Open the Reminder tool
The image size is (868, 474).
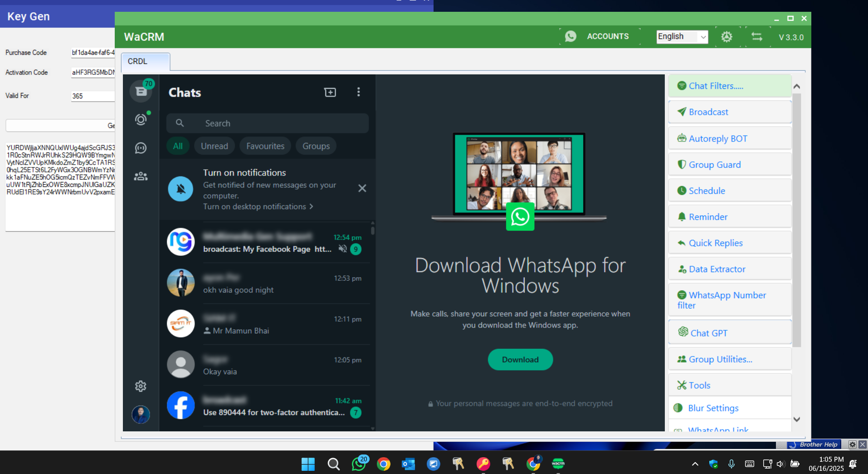(730, 217)
